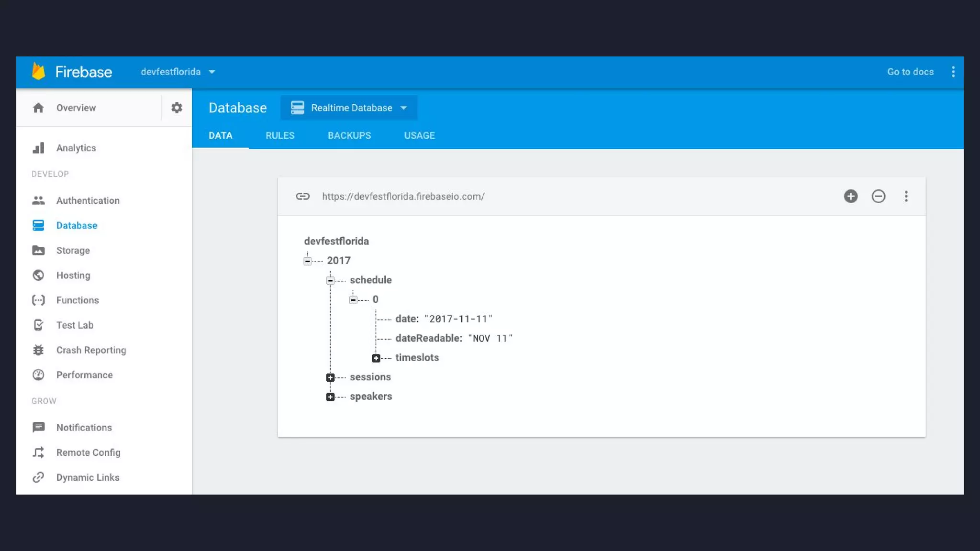The image size is (980, 551).
Task: Open Crash Reporting in the sidebar
Action: (91, 350)
